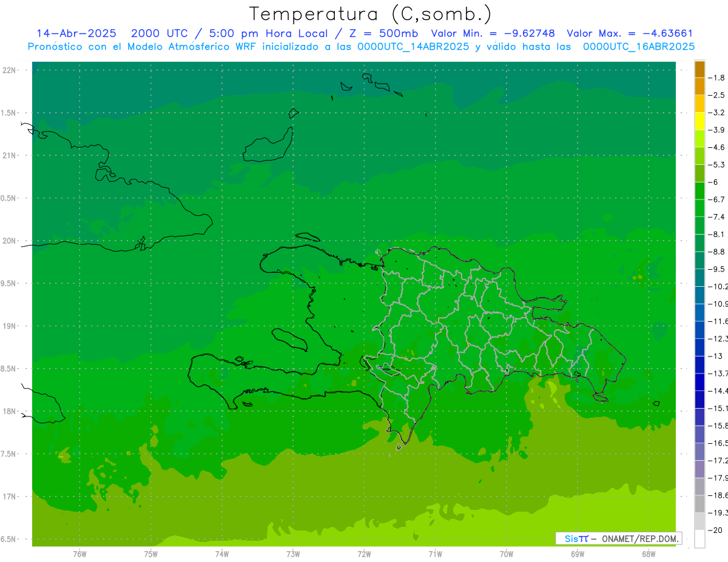Pick the colorbar swatch between -1.8 and -2.5

pyautogui.click(x=699, y=87)
